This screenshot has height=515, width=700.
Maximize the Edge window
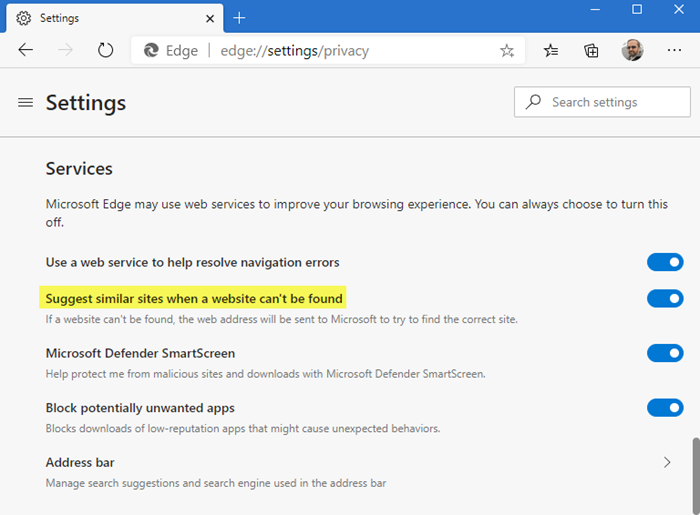pos(637,9)
